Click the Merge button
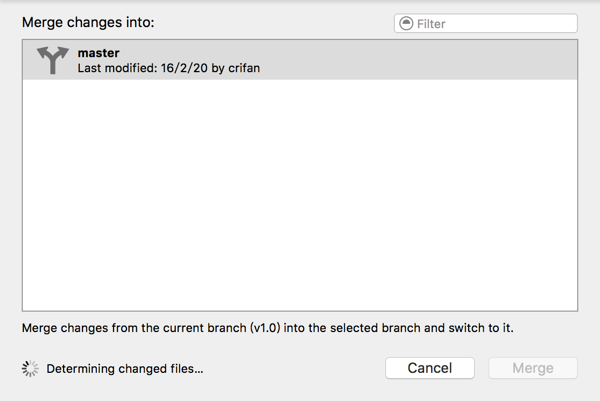This screenshot has width=600, height=401. click(532, 368)
